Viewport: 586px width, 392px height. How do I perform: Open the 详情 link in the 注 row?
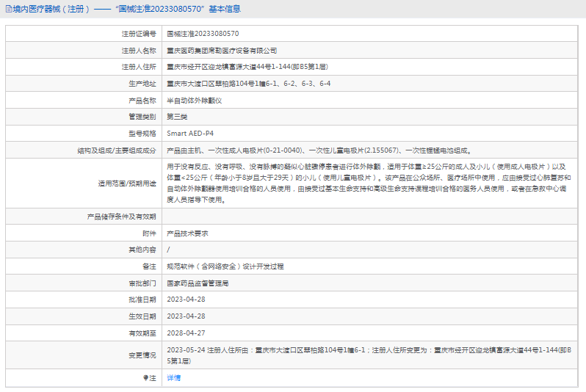173,378
